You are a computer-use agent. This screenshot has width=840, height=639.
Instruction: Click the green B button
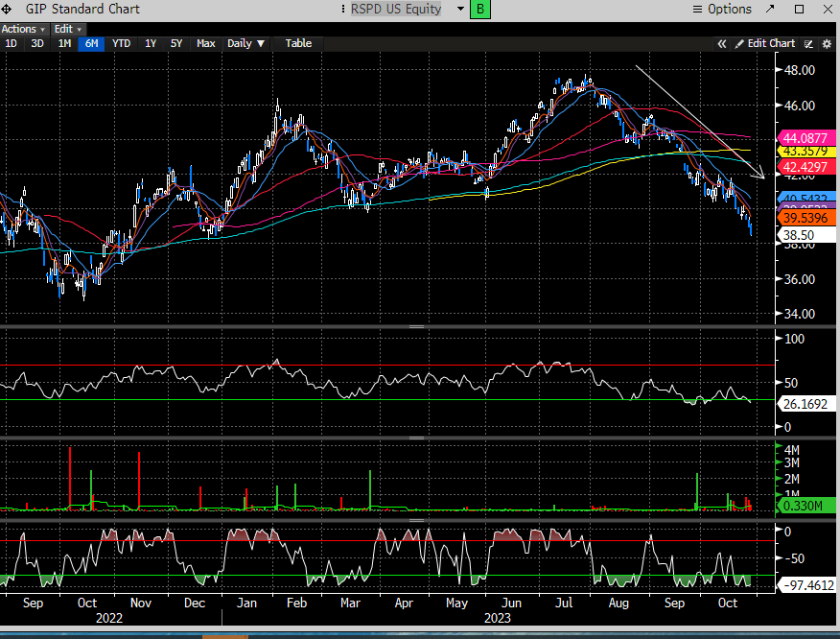click(x=481, y=9)
